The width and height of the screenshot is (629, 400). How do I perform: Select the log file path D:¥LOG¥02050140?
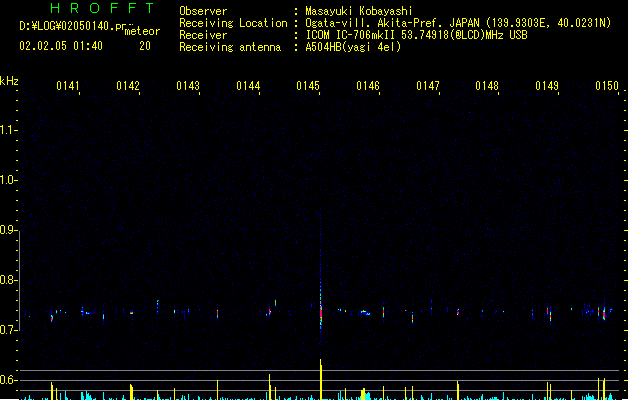click(x=72, y=26)
